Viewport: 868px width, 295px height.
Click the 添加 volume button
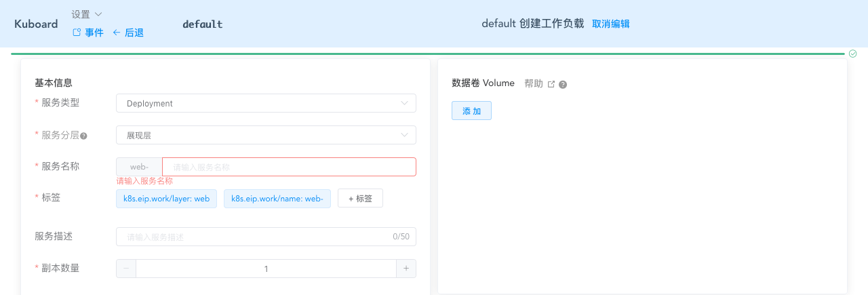[x=471, y=111]
